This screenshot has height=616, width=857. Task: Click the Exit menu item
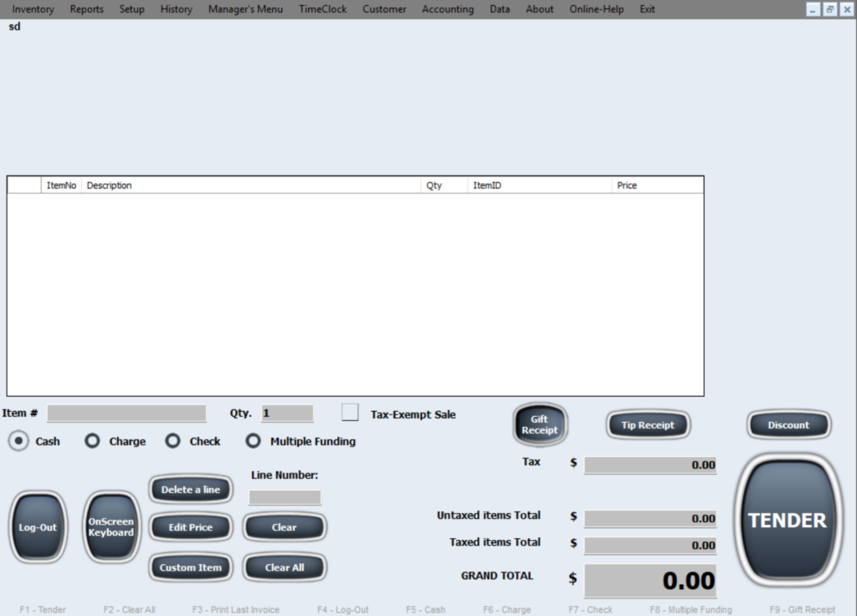point(647,9)
